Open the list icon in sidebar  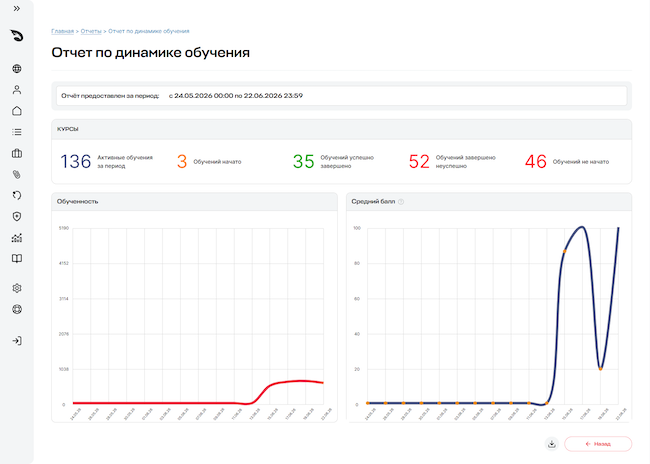coord(17,132)
